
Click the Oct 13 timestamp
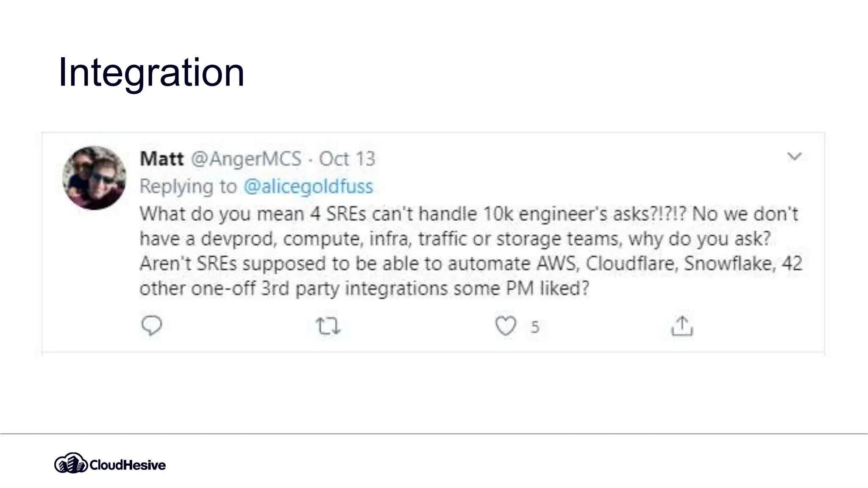347,159
